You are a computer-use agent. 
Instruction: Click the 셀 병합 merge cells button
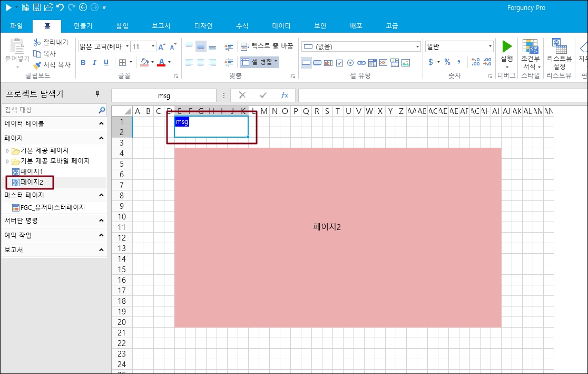pyautogui.click(x=259, y=62)
